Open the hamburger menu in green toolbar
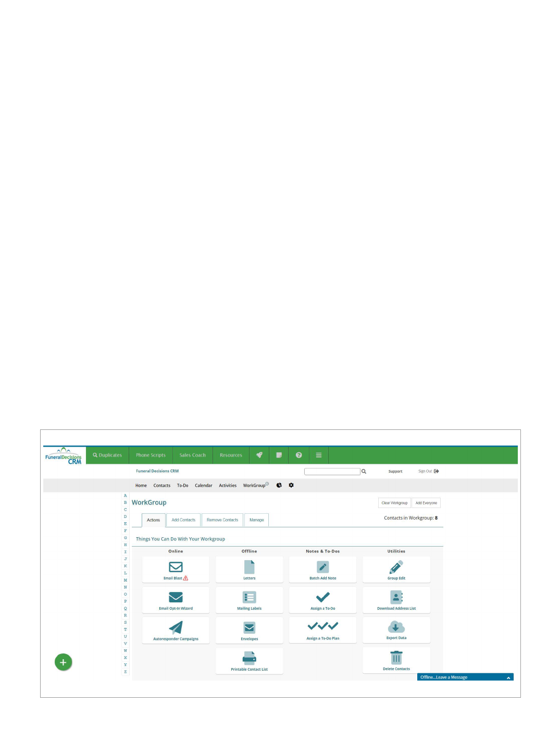Viewport: 560px width, 741px height. point(318,455)
